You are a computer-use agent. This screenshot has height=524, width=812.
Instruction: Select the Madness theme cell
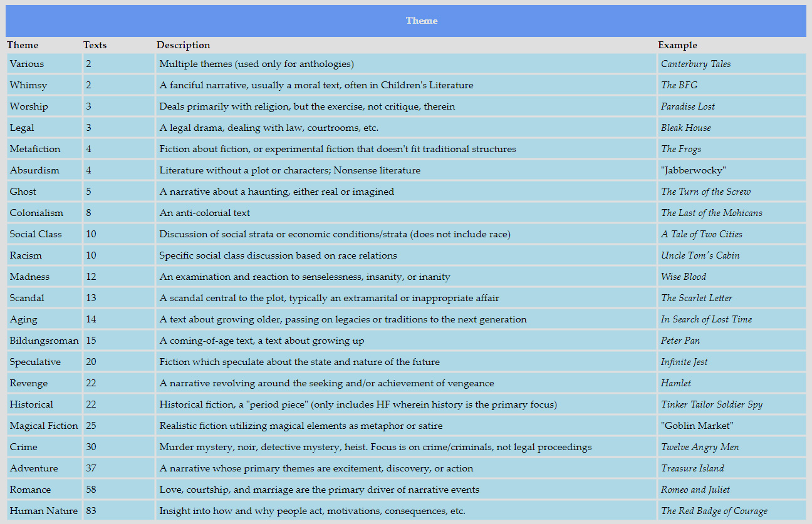click(x=44, y=277)
